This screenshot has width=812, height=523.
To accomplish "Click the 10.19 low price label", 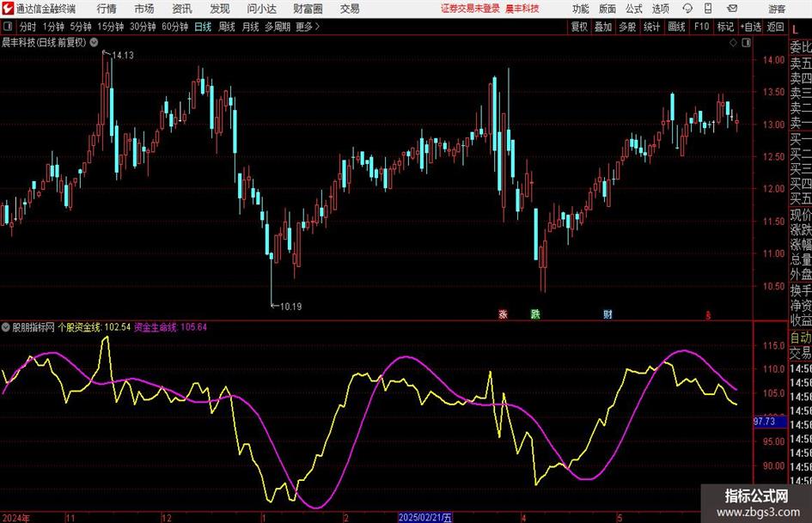I will point(290,307).
